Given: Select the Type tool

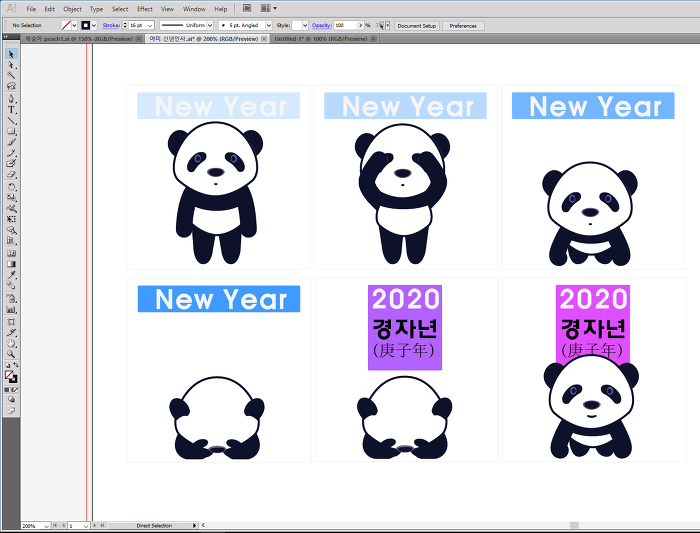Looking at the screenshot, I should pyautogui.click(x=11, y=109).
